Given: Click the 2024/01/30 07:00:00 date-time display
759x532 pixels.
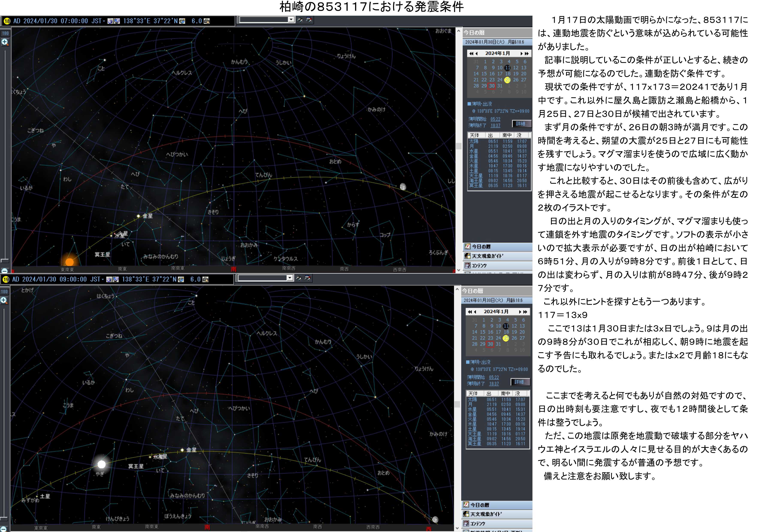Looking at the screenshot, I should (x=56, y=21).
